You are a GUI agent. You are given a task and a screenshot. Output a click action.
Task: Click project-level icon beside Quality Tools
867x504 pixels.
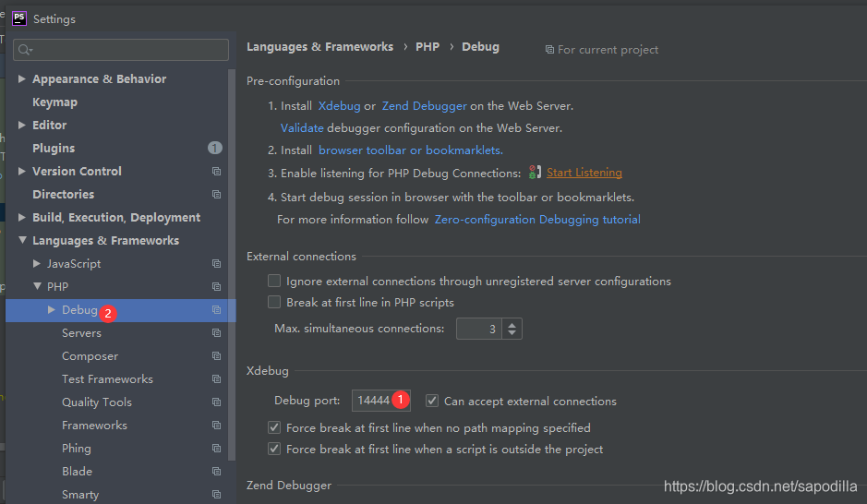[216, 402]
